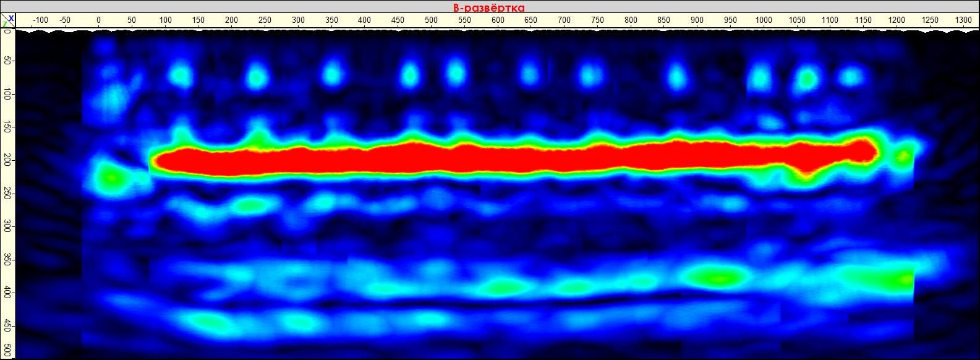
Task: Click the 0 mark on the X ruler
Action: click(98, 20)
